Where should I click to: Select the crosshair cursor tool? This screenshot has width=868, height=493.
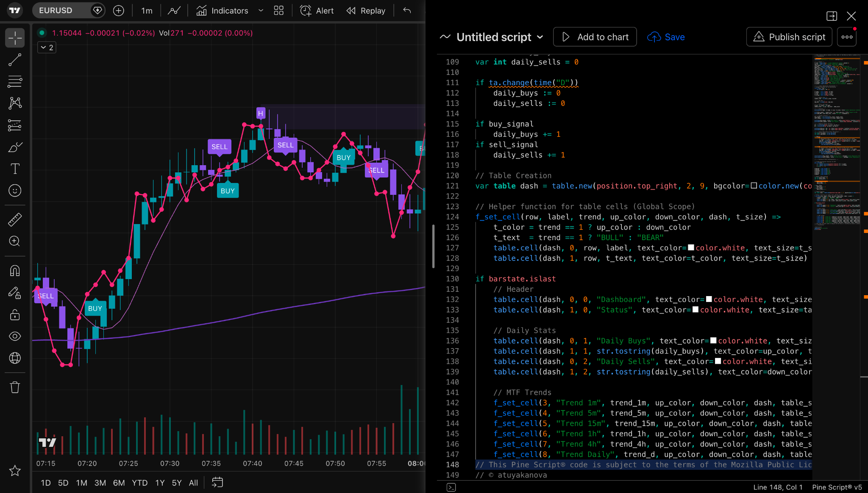[15, 38]
